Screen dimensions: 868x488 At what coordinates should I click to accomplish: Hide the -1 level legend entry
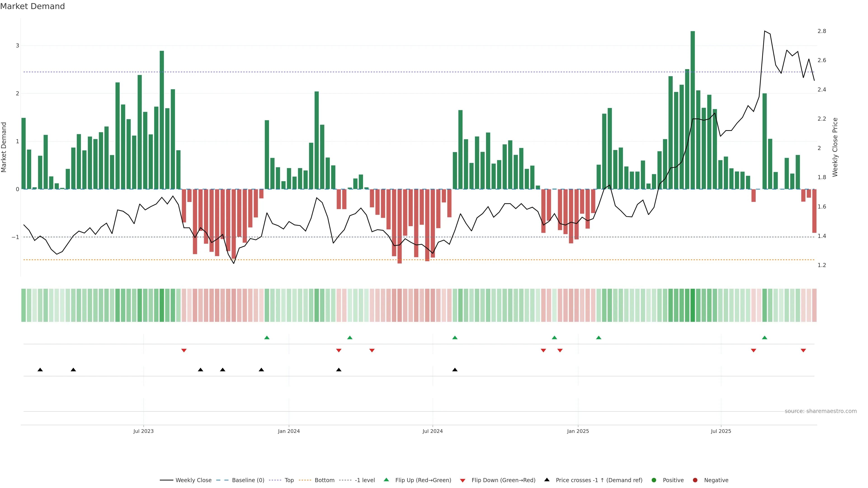(x=365, y=480)
